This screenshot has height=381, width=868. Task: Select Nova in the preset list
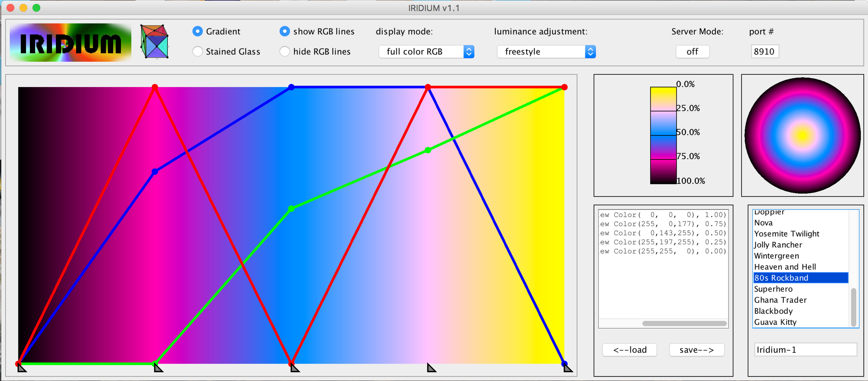[801, 223]
